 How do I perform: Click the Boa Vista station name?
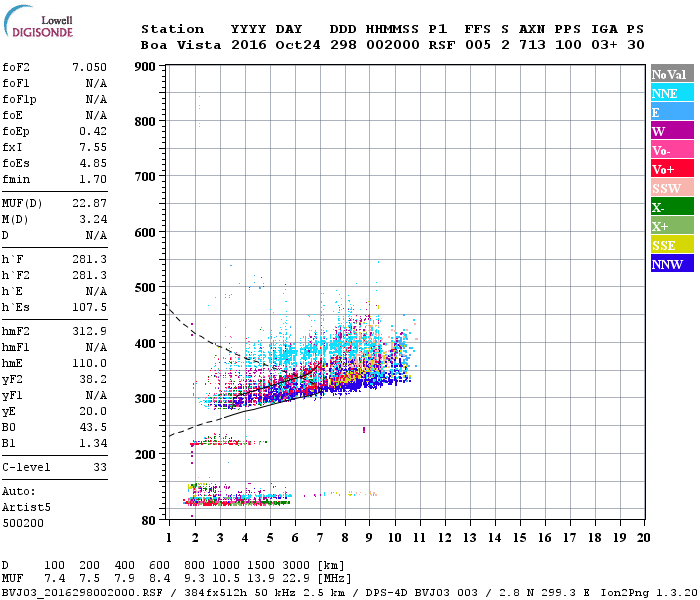tap(181, 45)
